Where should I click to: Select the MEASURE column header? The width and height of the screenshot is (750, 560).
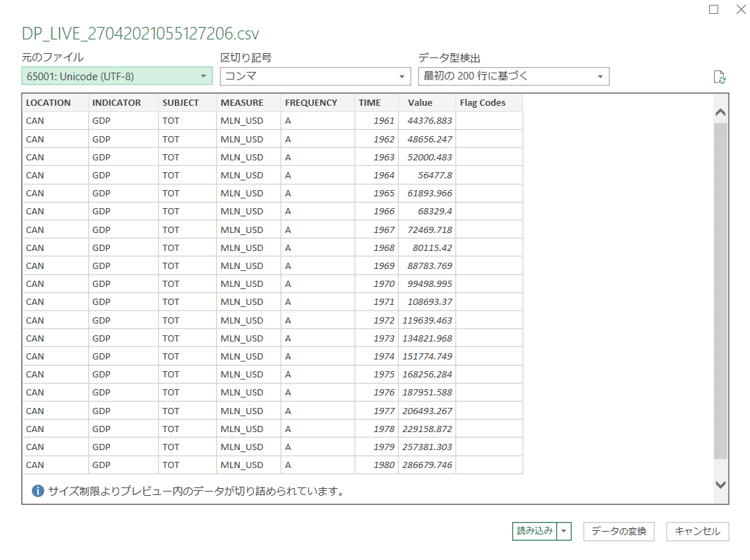pos(242,103)
